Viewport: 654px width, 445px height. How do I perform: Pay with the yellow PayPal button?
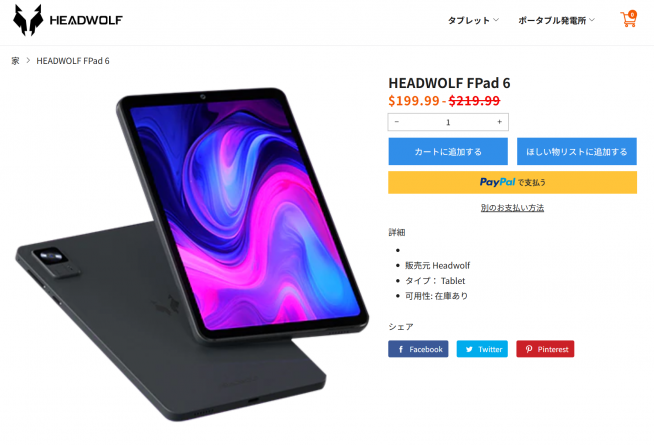[x=512, y=182]
